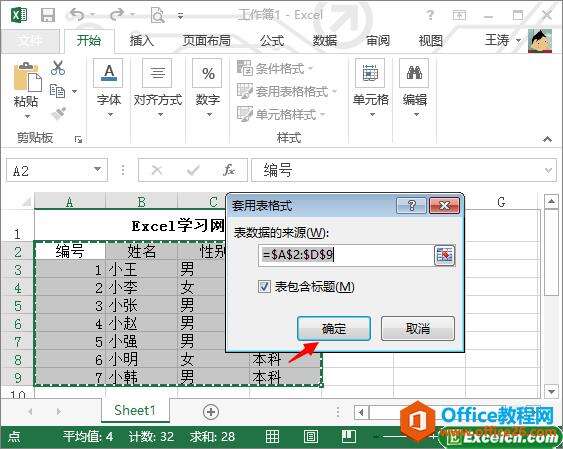Screen dimensions: 563x449
Task: Click the Copy icon in clipboard group
Action: click(x=57, y=91)
